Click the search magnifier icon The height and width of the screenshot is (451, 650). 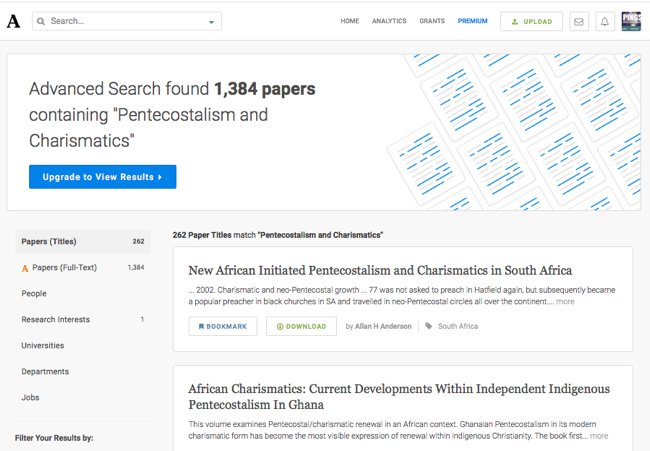pyautogui.click(x=40, y=21)
